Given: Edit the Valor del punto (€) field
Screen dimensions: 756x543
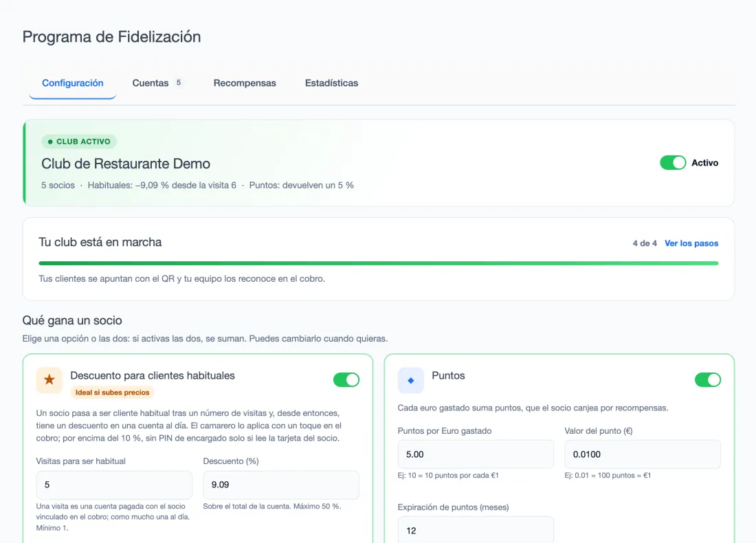Looking at the screenshot, I should 643,454.
